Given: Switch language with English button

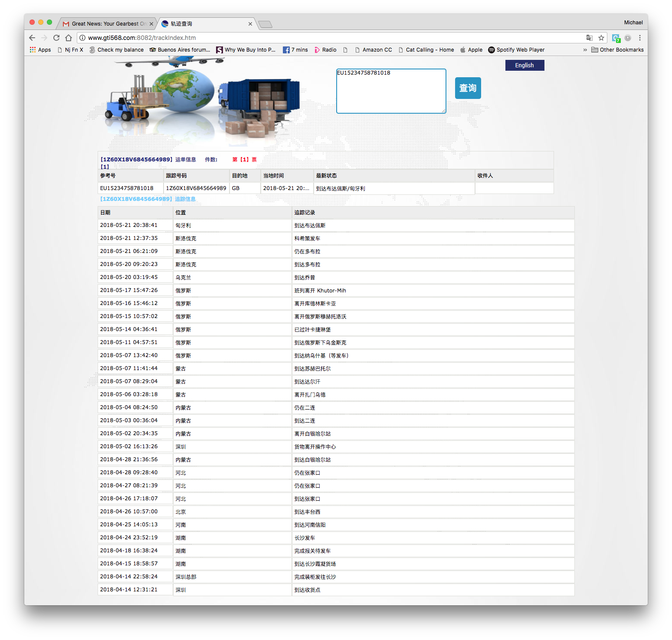Looking at the screenshot, I should tap(524, 65).
